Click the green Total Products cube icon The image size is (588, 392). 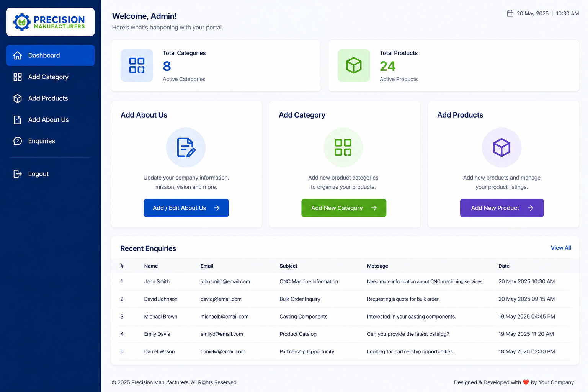coord(354,65)
